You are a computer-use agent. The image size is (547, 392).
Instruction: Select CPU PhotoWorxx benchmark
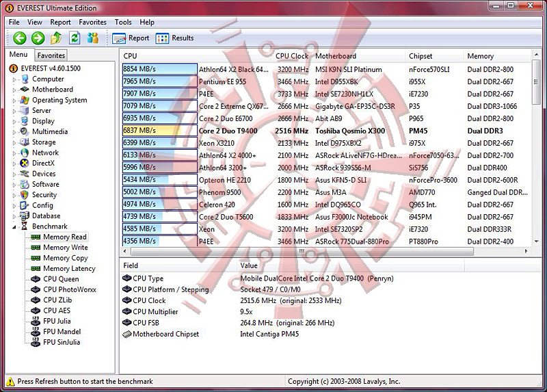pos(70,289)
